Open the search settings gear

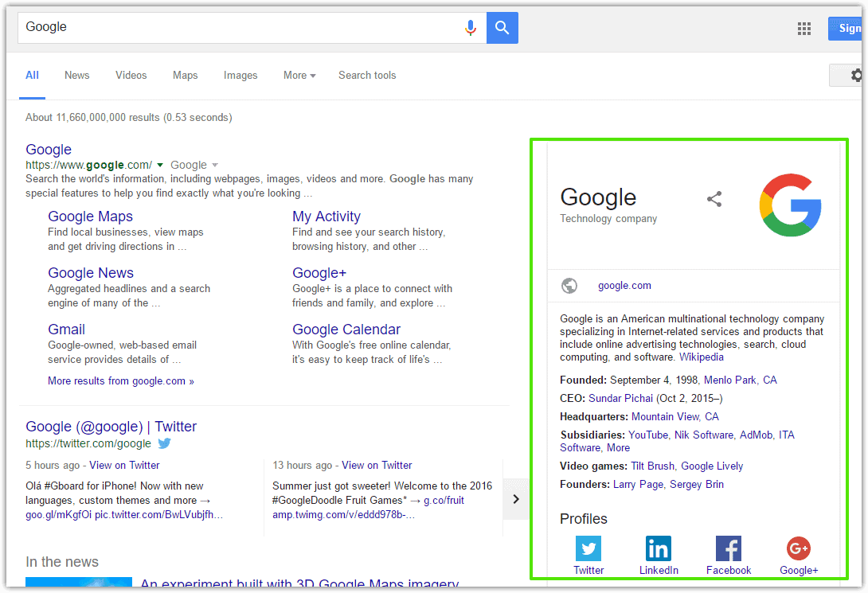pyautogui.click(x=856, y=75)
